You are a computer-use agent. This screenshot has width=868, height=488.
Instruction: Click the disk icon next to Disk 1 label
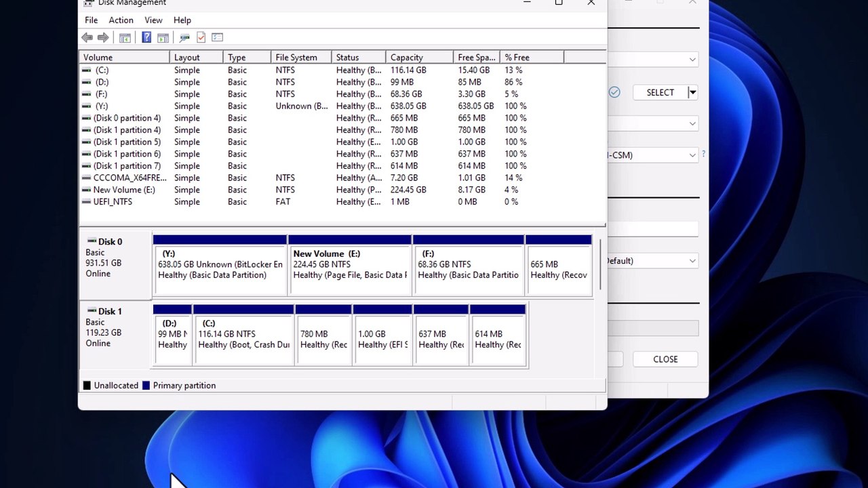pyautogui.click(x=91, y=312)
